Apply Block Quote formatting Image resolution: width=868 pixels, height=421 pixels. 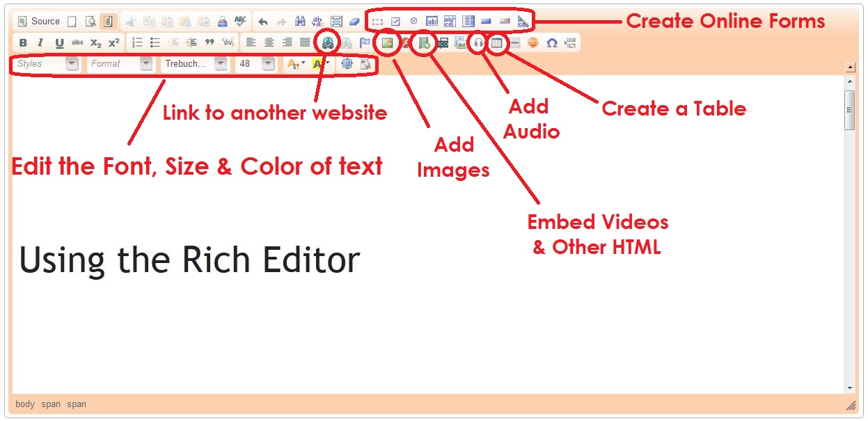pos(210,42)
